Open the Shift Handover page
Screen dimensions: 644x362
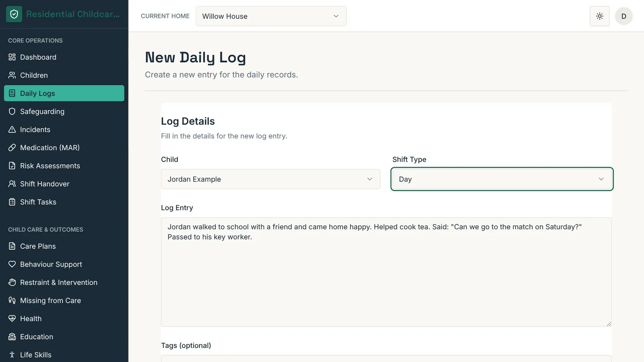click(x=64, y=184)
